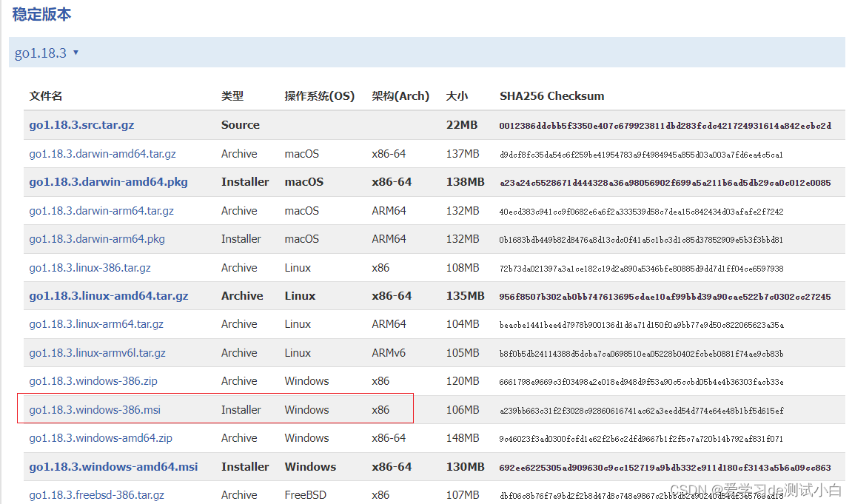Select the Source type cell
Viewport: 852px width, 504px height.
click(x=240, y=125)
